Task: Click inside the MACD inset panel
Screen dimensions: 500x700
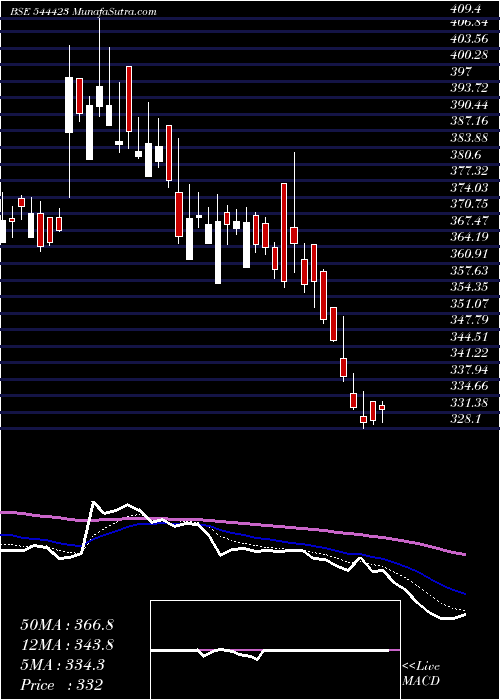Action: pyautogui.click(x=275, y=650)
